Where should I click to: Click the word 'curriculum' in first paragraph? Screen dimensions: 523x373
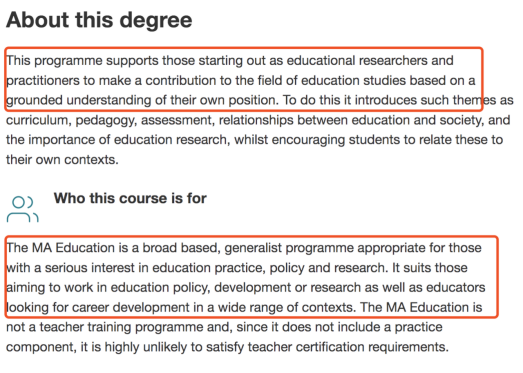coord(37,120)
